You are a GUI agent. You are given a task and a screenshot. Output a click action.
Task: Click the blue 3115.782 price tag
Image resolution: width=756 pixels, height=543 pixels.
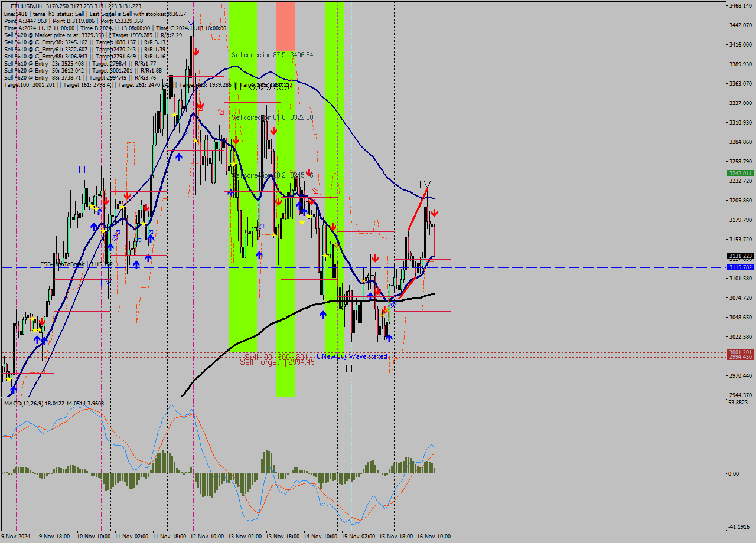740,267
